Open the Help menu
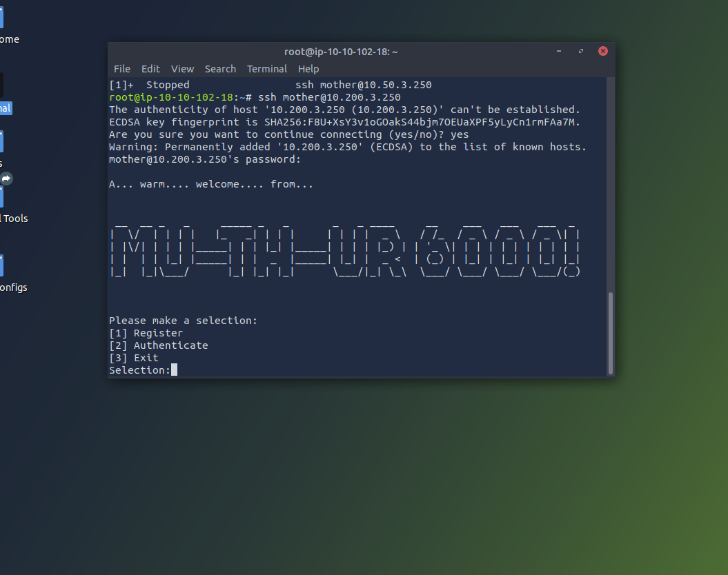Viewport: 728px width, 575px height. click(308, 69)
